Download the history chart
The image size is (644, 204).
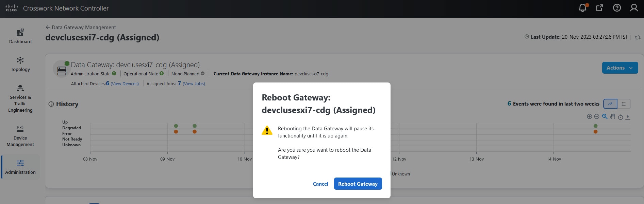click(628, 117)
